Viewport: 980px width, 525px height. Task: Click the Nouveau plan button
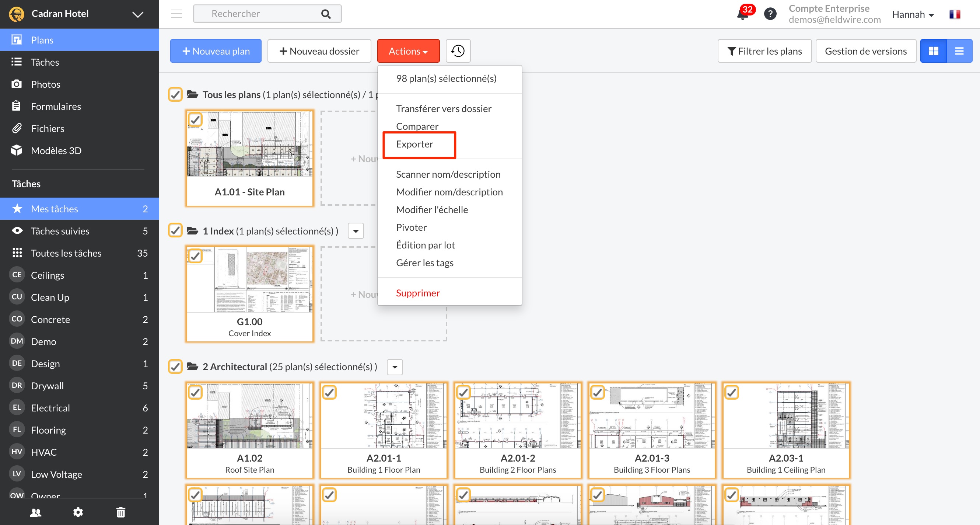click(216, 51)
